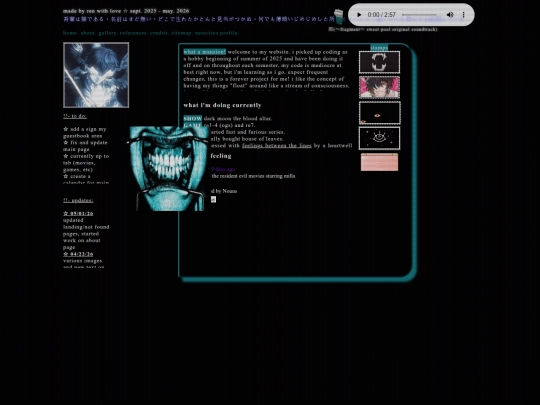
Task: Go to the about page link
Action: pos(88,33)
